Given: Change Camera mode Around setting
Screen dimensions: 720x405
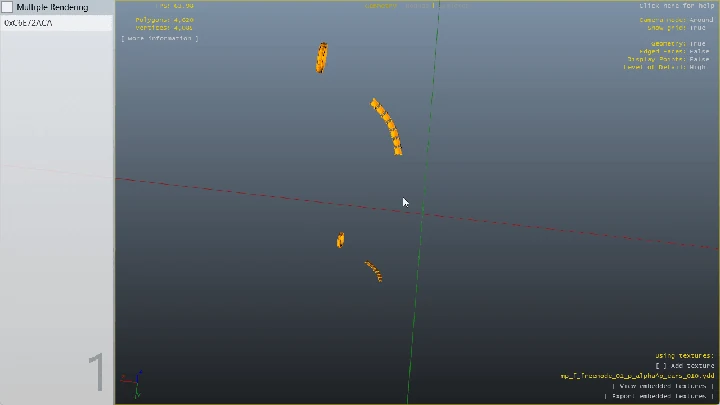Looking at the screenshot, I should point(676,20).
